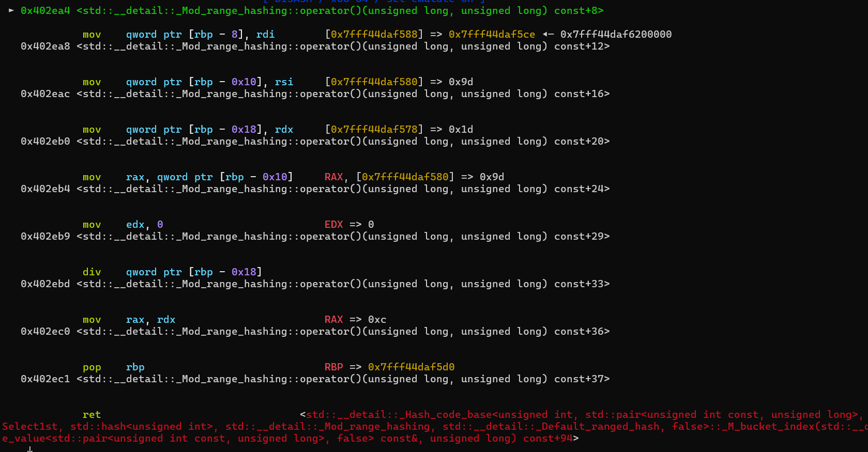868x452 pixels.
Task: Click the current instruction arrow marker
Action: coord(11,10)
